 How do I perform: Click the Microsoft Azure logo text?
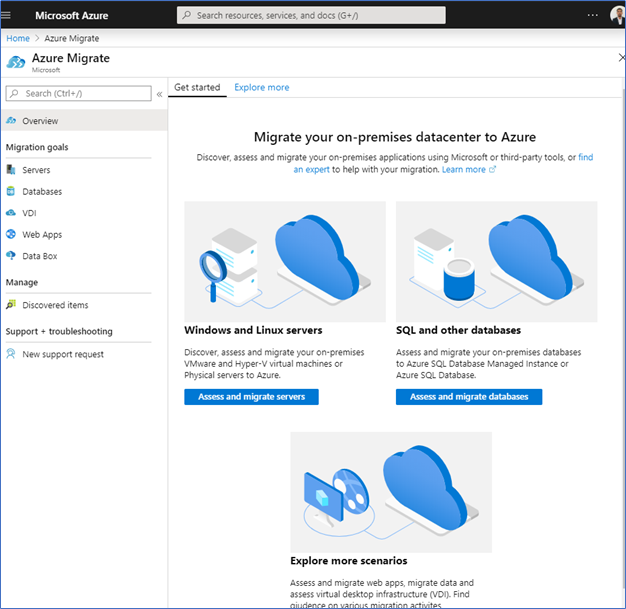tap(71, 16)
